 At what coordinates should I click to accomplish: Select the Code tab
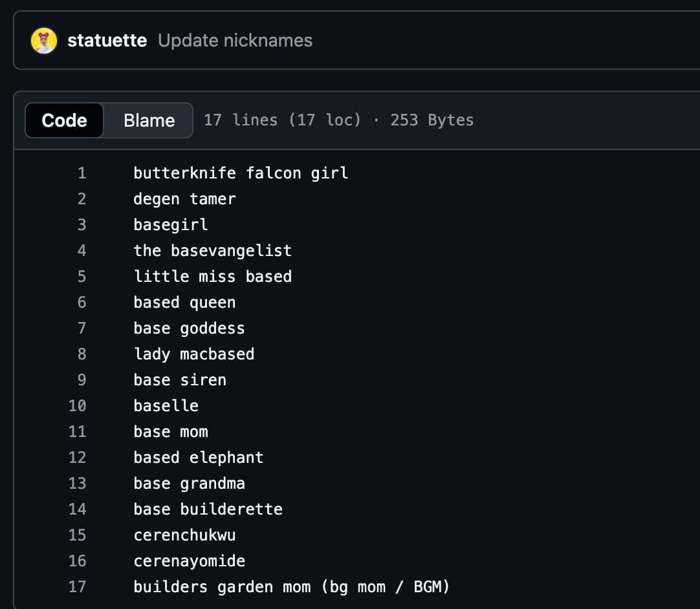click(x=64, y=120)
